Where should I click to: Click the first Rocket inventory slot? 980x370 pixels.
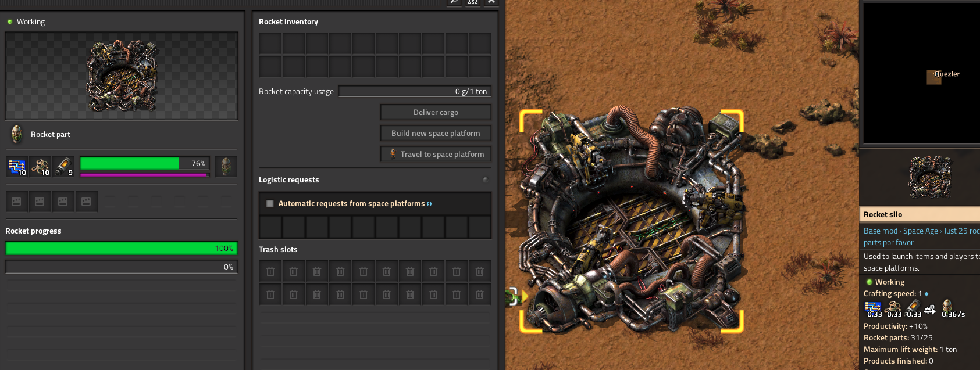pyautogui.click(x=270, y=44)
